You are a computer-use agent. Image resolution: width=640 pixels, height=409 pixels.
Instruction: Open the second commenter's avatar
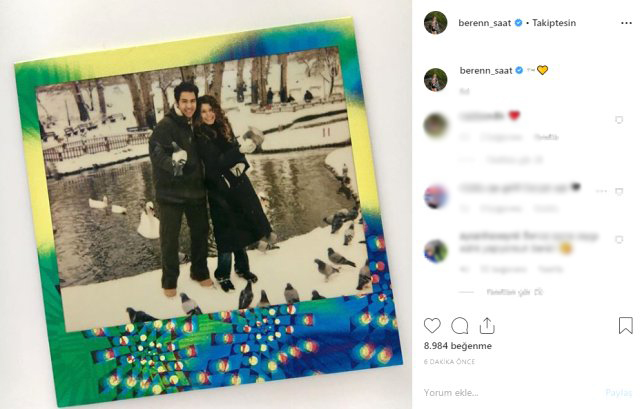coord(436,197)
